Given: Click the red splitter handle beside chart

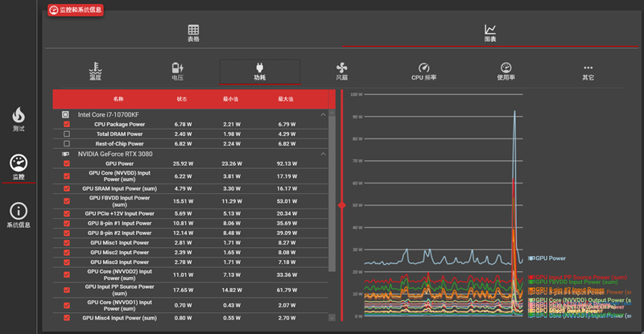Looking at the screenshot, I should (341, 206).
